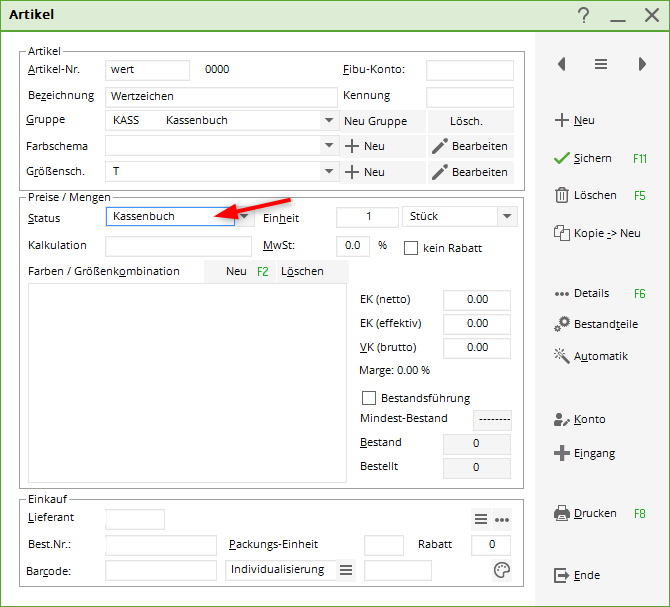This screenshot has width=670, height=607.
Task: Click the Sichern checkmark save button
Action: [562, 158]
